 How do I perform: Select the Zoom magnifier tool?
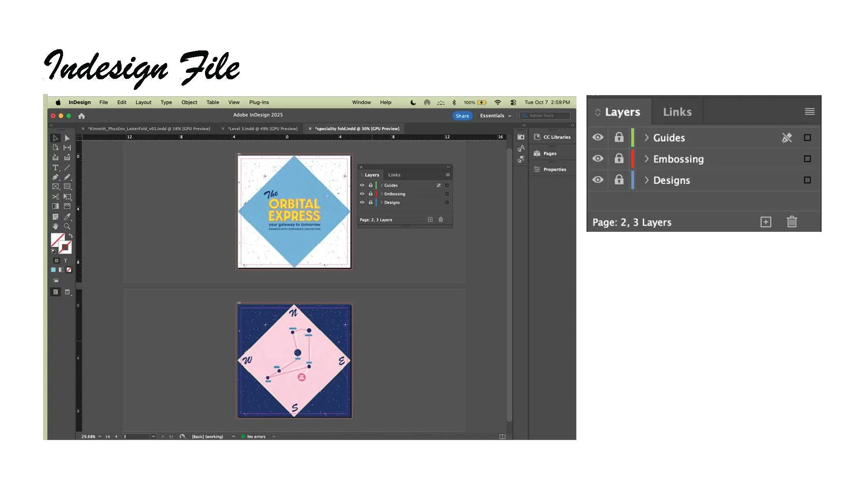click(x=67, y=227)
